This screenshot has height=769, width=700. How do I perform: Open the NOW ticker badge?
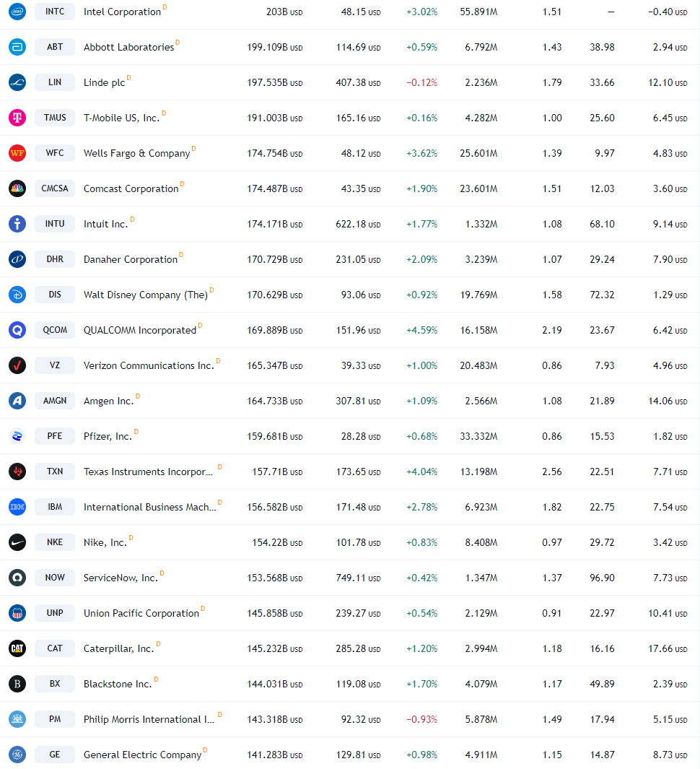pyautogui.click(x=55, y=577)
